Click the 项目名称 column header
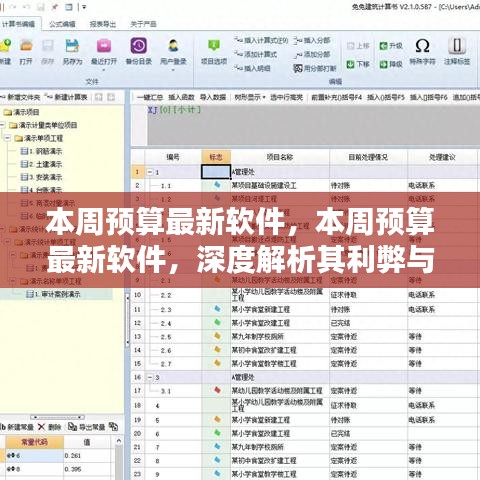480x480 pixels. click(280, 157)
